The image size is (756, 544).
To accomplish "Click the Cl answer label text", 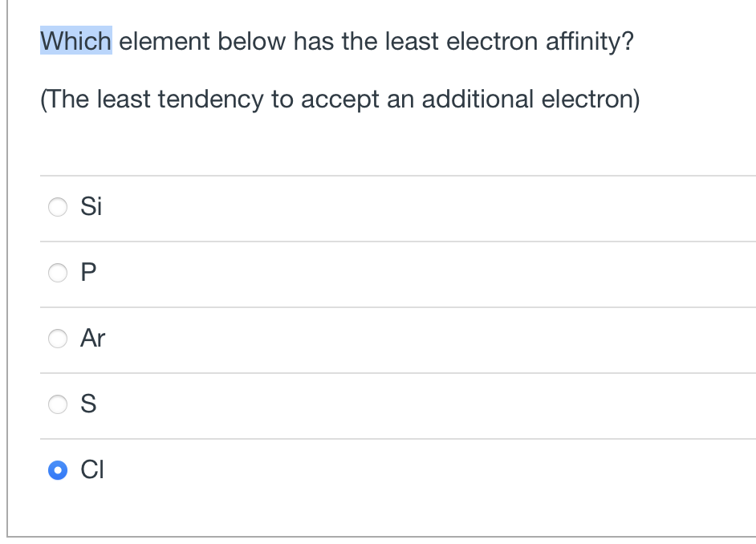I will [x=91, y=470].
